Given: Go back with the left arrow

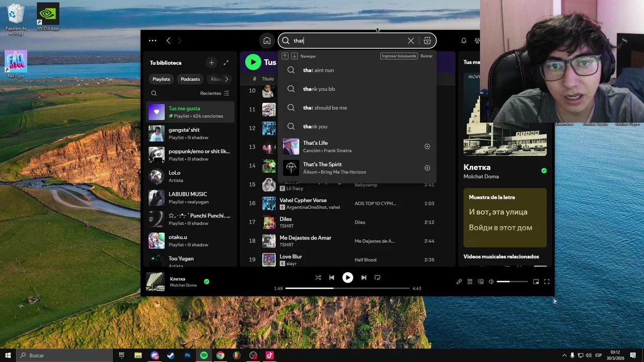Looking at the screenshot, I should pyautogui.click(x=169, y=41).
